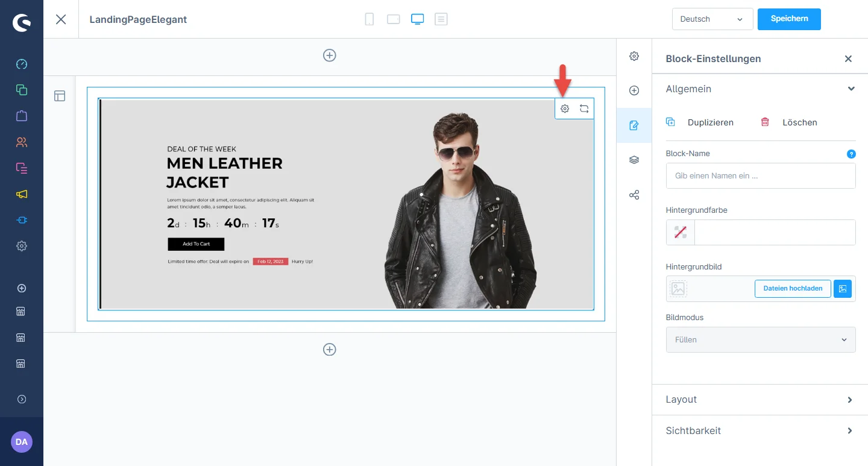Screen dimensions: 868x466
Task: Add section above the banner block
Action: [330, 55]
